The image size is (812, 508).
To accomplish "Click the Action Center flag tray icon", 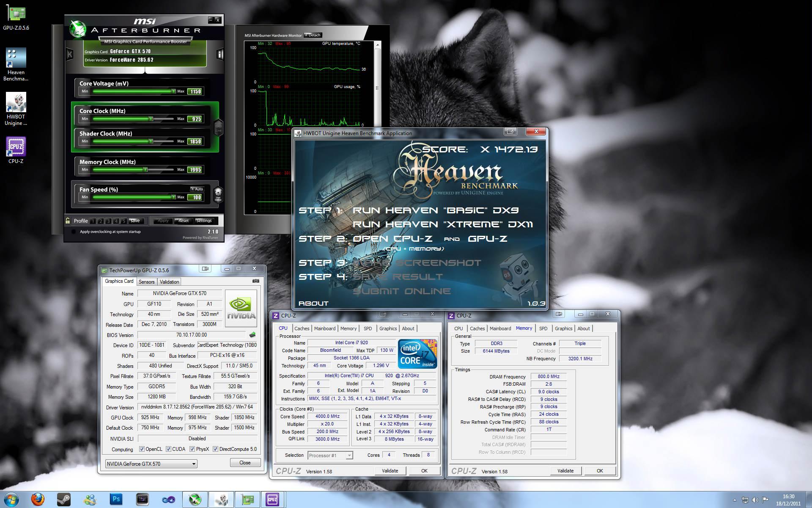I will coord(765,500).
